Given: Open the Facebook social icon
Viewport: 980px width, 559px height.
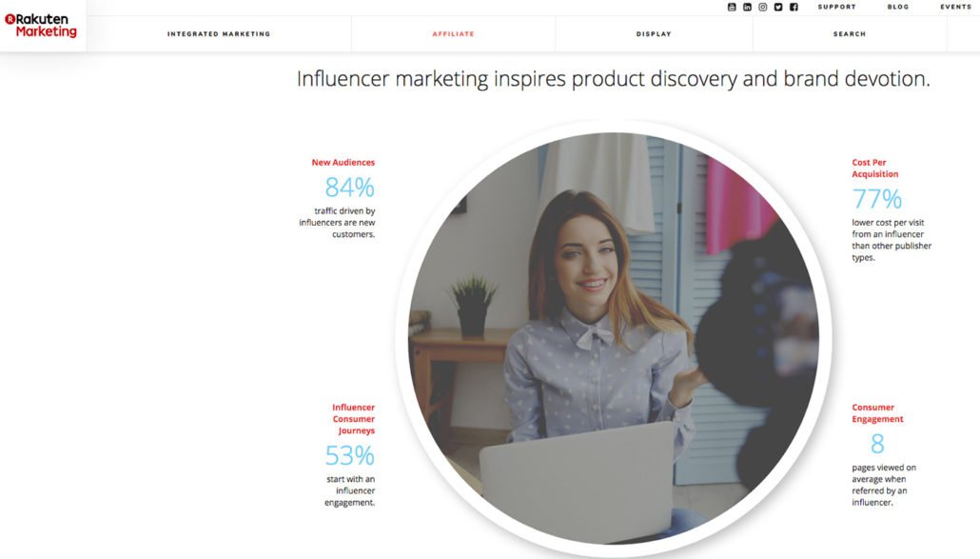Looking at the screenshot, I should tap(794, 7).
